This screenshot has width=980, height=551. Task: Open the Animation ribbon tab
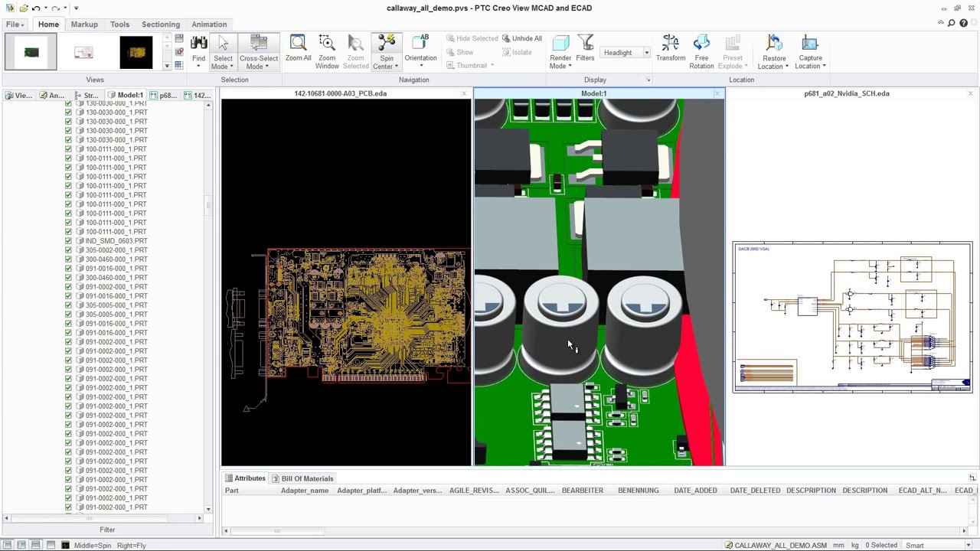[x=209, y=24]
